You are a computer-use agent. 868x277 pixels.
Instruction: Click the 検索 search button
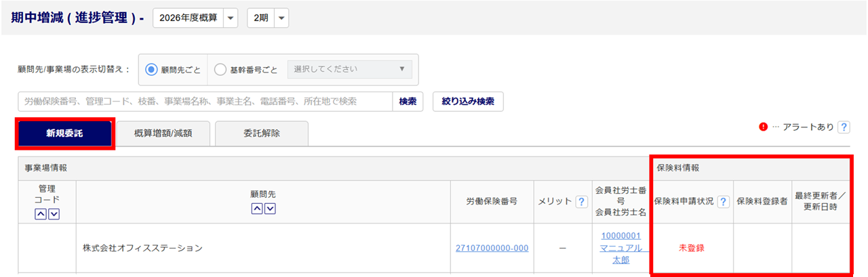tap(408, 102)
